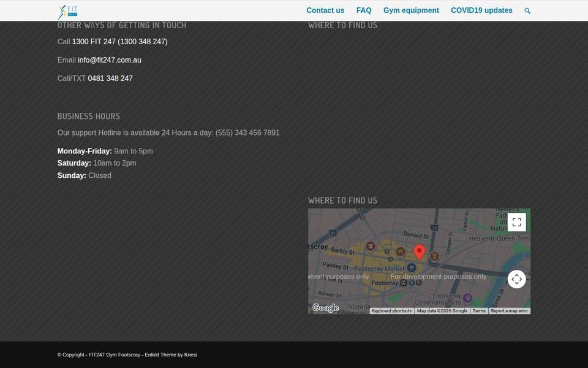Click the info@fit247.com.au email link
The width and height of the screenshot is (588, 368).
coord(110,60)
